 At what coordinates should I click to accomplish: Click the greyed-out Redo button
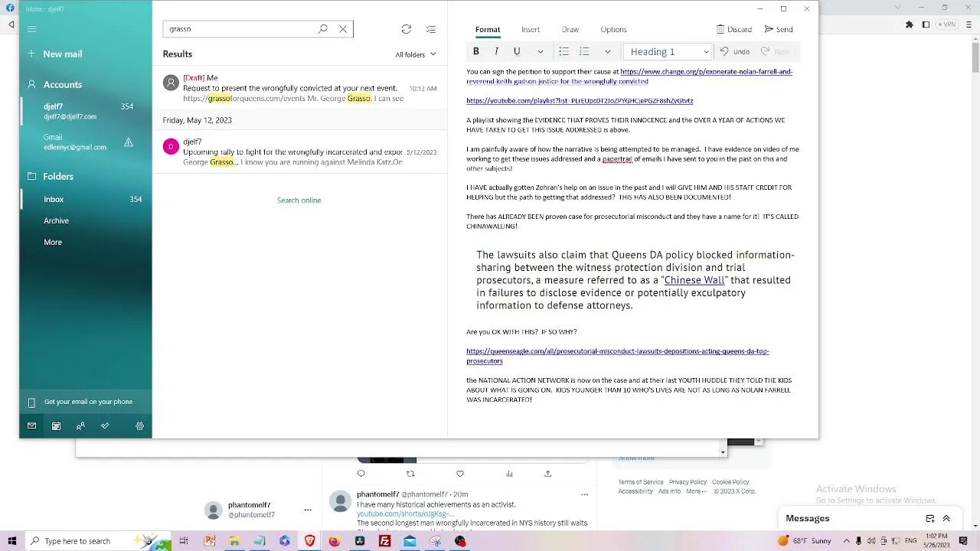(775, 51)
